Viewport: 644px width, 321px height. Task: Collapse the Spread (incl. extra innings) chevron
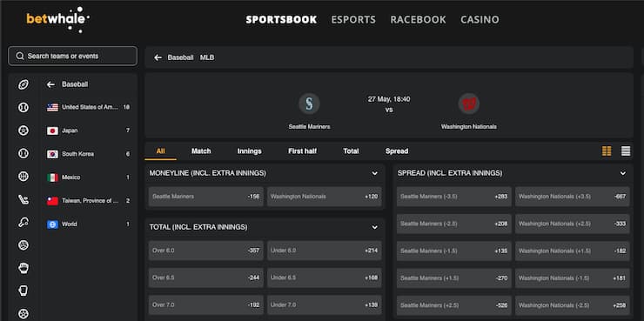tap(622, 173)
